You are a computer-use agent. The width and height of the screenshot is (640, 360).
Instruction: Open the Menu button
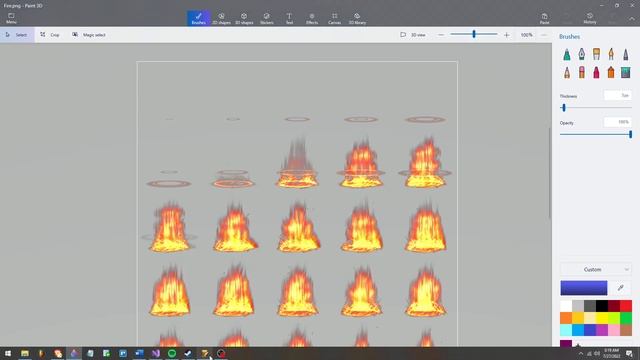(11, 18)
